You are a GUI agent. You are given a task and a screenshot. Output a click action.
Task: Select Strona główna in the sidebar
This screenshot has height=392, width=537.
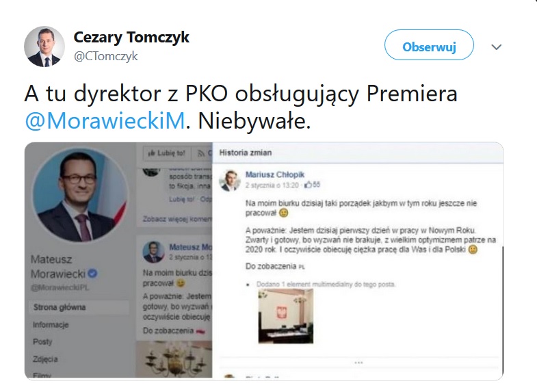pos(60,307)
